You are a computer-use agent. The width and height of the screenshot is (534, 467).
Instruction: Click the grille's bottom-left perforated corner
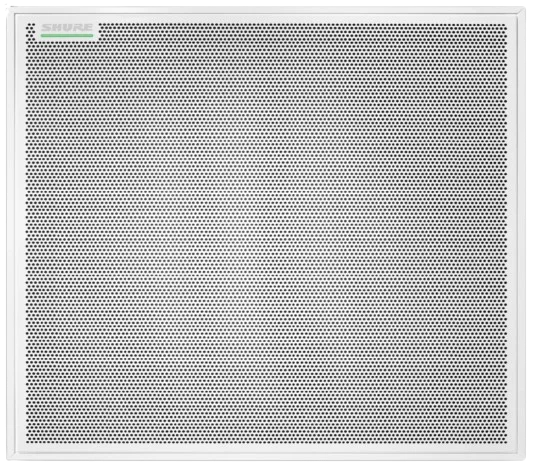point(33,437)
